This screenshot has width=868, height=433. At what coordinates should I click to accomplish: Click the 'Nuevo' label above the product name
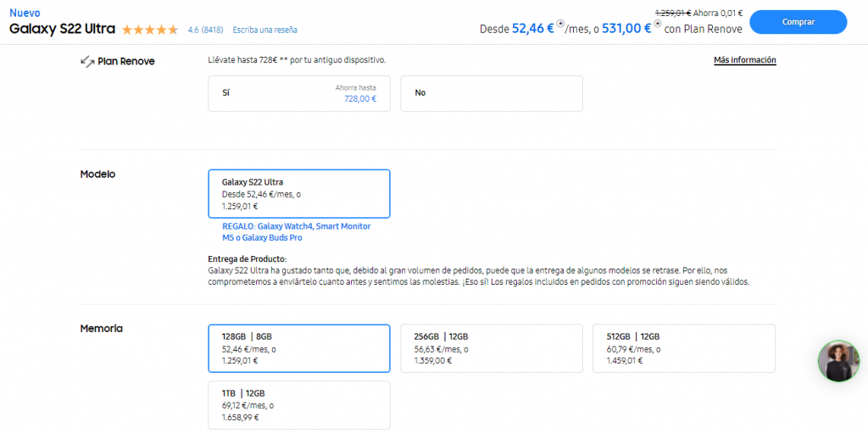[24, 14]
